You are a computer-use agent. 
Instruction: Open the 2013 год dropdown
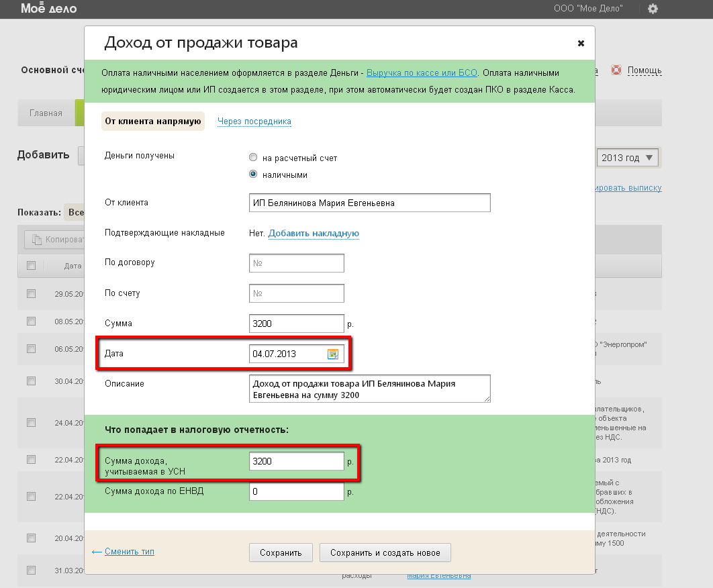[x=627, y=158]
